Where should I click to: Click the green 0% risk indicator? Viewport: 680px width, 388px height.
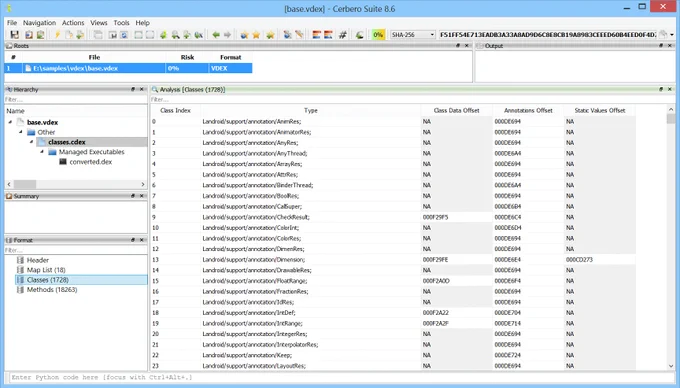point(378,35)
